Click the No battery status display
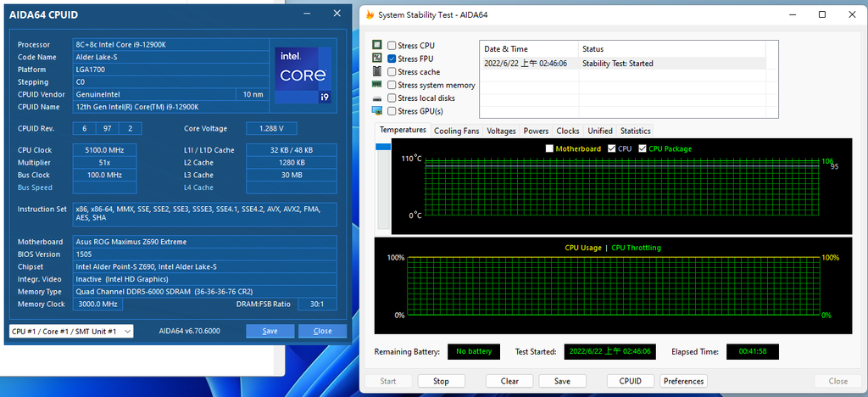The image size is (868, 397). (x=473, y=351)
